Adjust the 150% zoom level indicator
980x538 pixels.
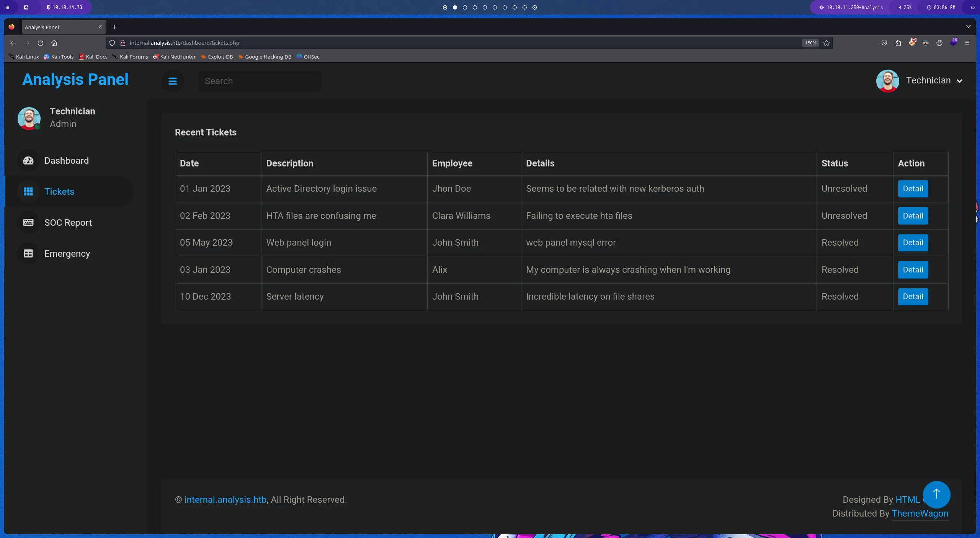810,43
